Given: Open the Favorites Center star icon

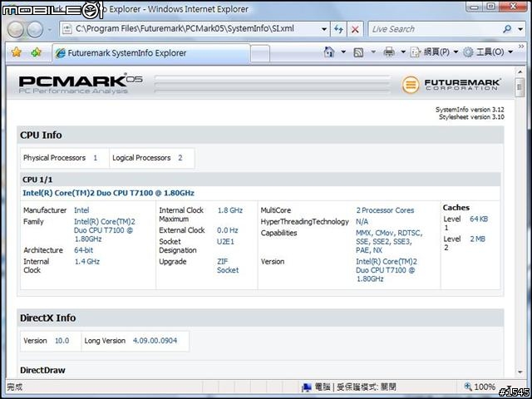Looking at the screenshot, I should [17, 52].
